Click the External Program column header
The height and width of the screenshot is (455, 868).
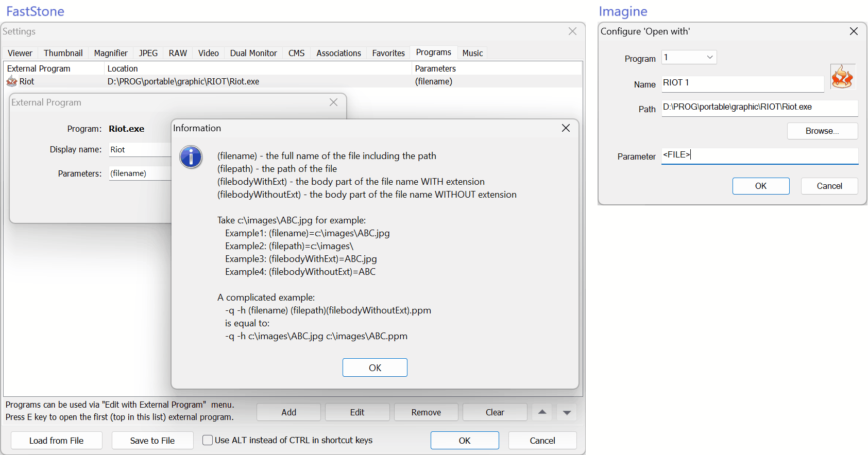(54, 68)
